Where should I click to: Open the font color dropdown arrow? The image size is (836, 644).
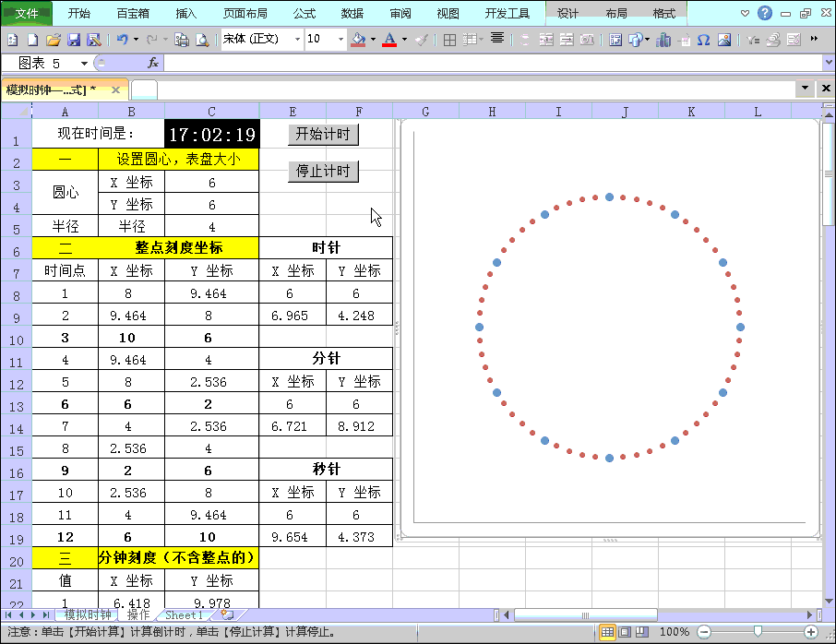[x=404, y=39]
